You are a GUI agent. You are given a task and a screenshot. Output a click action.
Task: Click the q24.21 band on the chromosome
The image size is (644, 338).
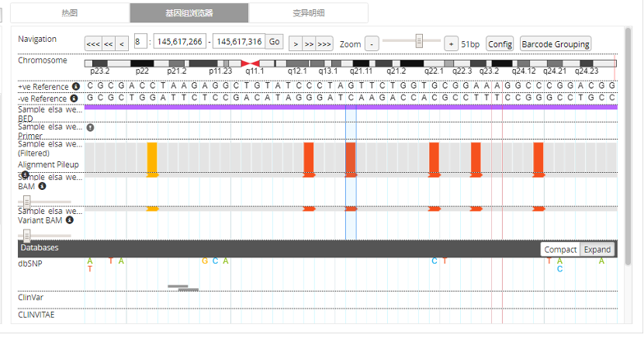[x=555, y=63]
